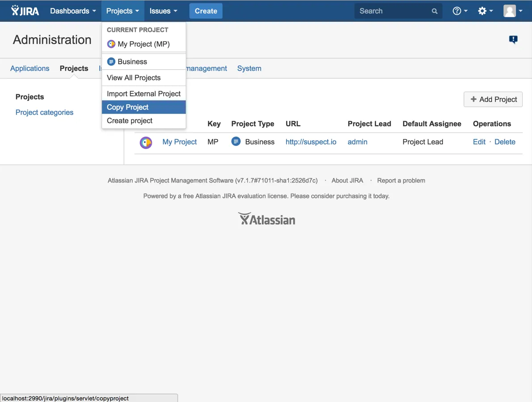
Task: Switch to the Projects admin tab
Action: [x=74, y=68]
